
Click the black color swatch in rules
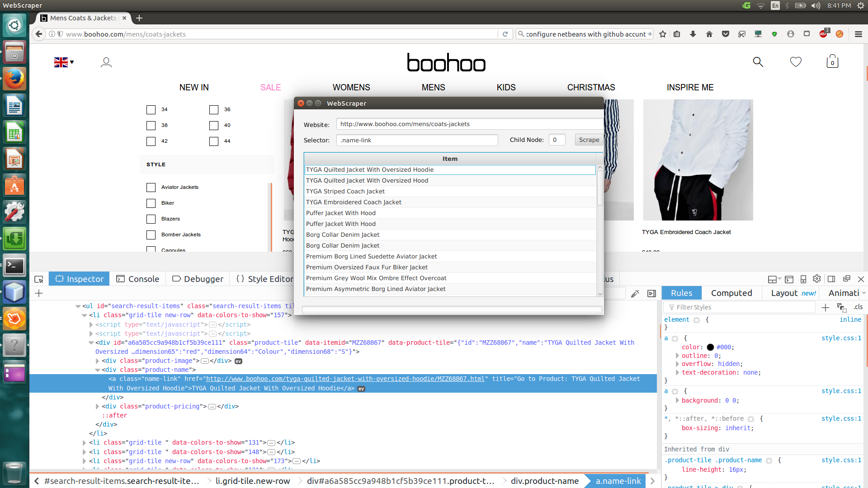pos(710,347)
